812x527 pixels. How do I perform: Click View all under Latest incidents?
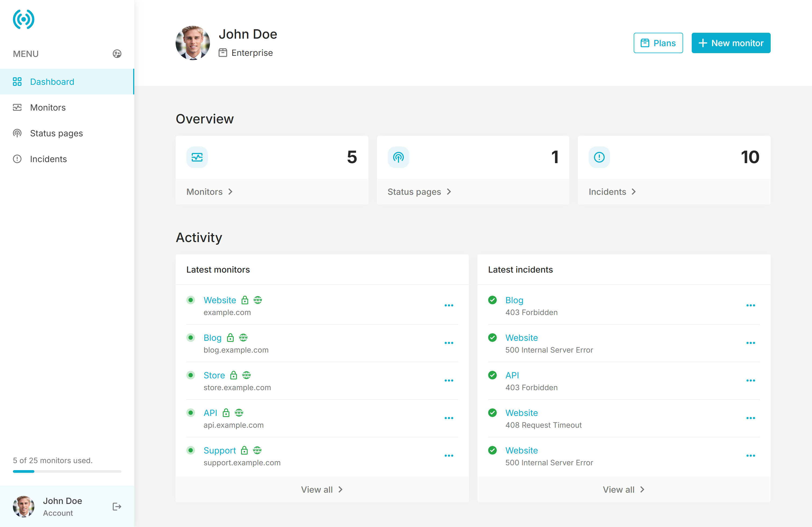(623, 489)
